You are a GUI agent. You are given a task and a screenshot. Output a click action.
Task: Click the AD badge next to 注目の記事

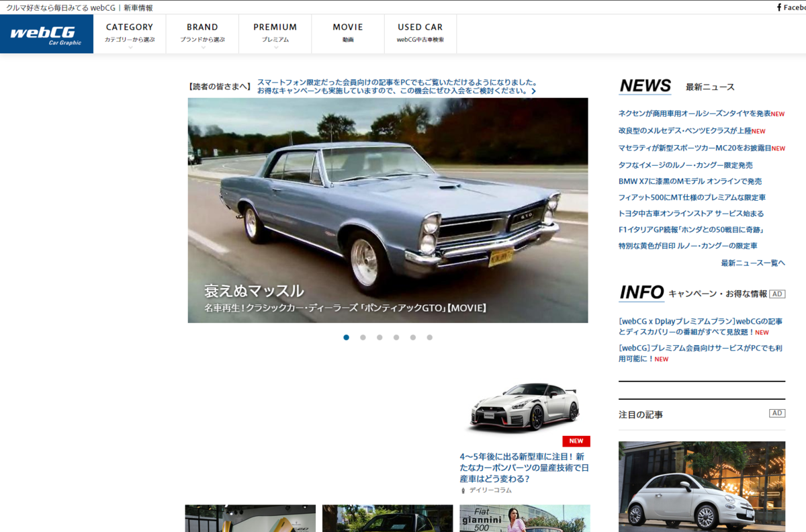click(x=777, y=413)
